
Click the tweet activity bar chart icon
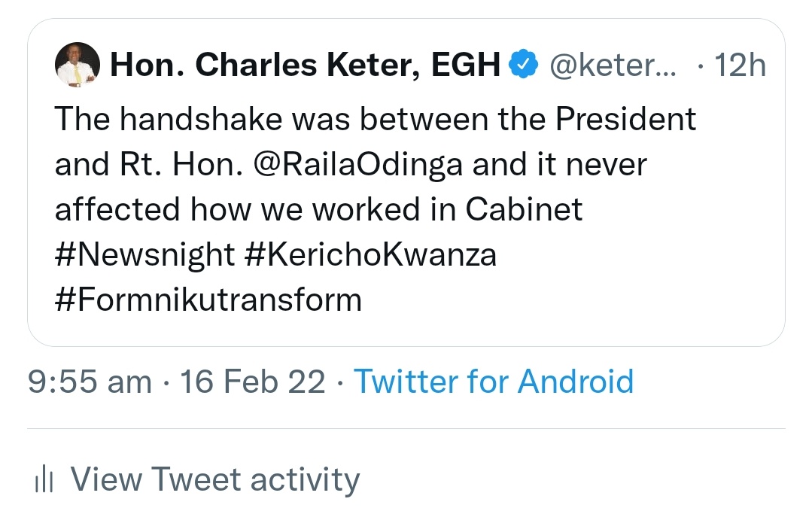(44, 480)
